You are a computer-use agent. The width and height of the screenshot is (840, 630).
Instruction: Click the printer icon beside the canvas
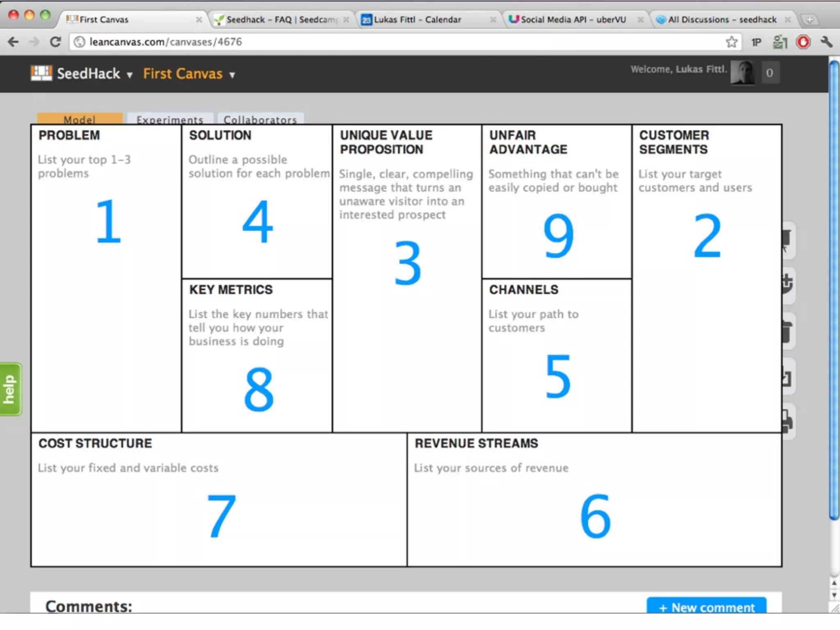[x=787, y=422]
